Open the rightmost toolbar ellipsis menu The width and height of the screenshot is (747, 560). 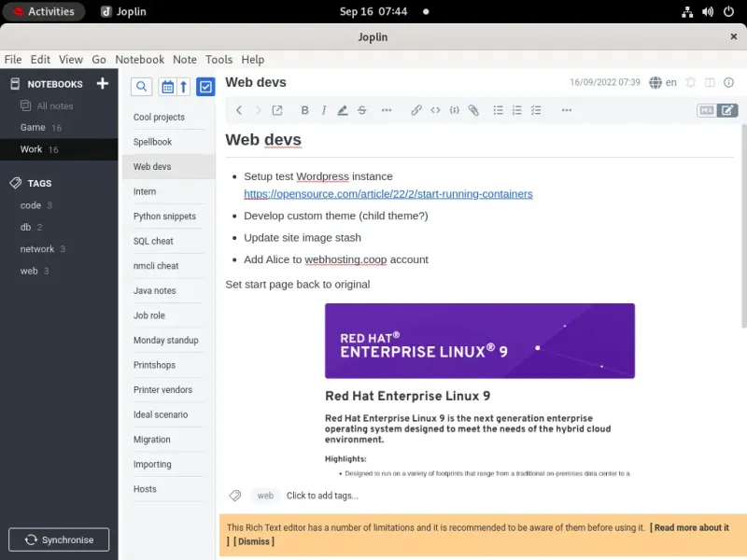click(566, 110)
